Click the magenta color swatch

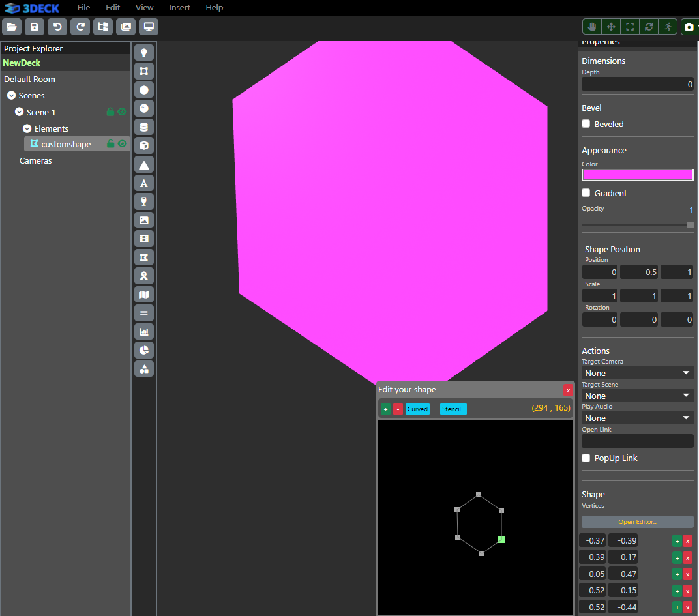[x=637, y=175]
